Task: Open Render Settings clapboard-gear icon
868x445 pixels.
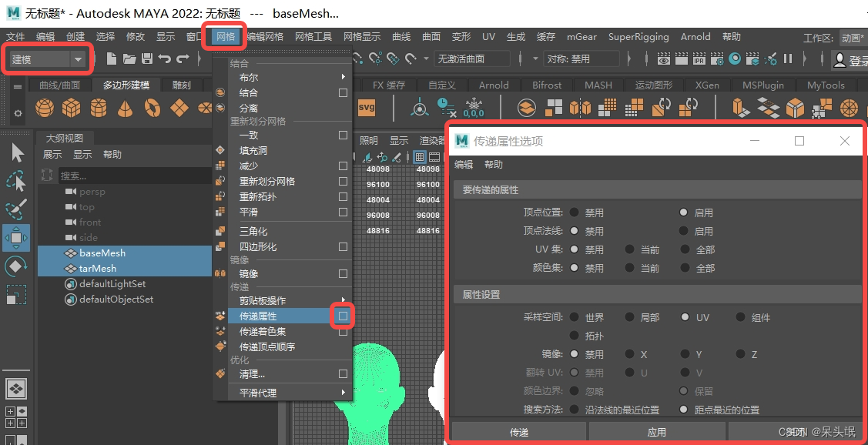Action: [x=717, y=58]
